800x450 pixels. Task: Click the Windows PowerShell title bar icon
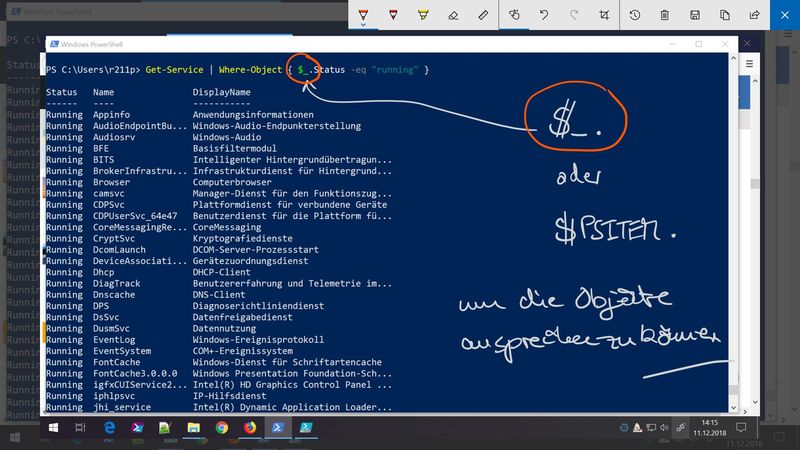pyautogui.click(x=54, y=44)
